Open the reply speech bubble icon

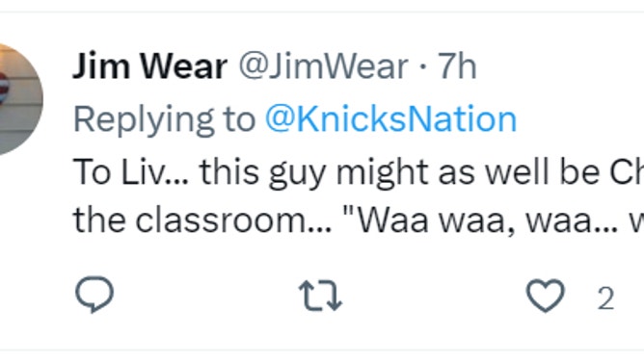tap(94, 295)
